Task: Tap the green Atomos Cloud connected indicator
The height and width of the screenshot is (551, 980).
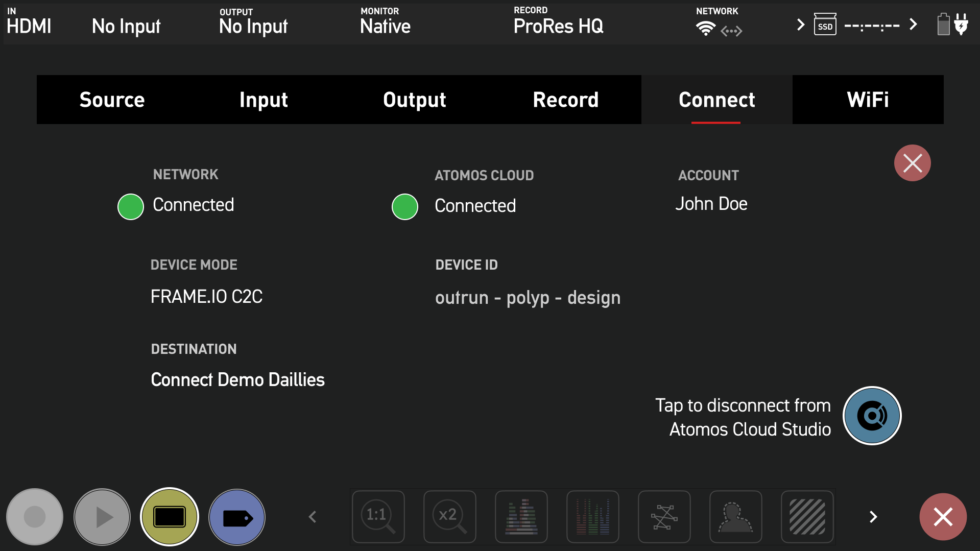Action: pyautogui.click(x=405, y=207)
